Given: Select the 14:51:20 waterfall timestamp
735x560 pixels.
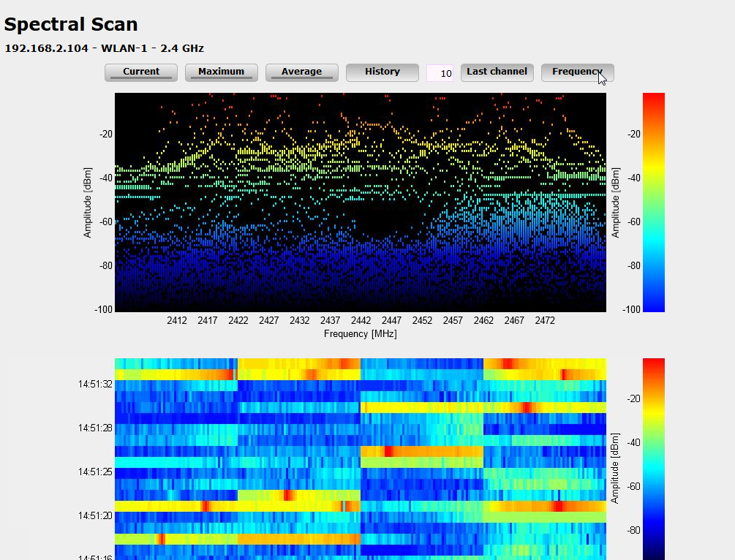Looking at the screenshot, I should pos(96,515).
